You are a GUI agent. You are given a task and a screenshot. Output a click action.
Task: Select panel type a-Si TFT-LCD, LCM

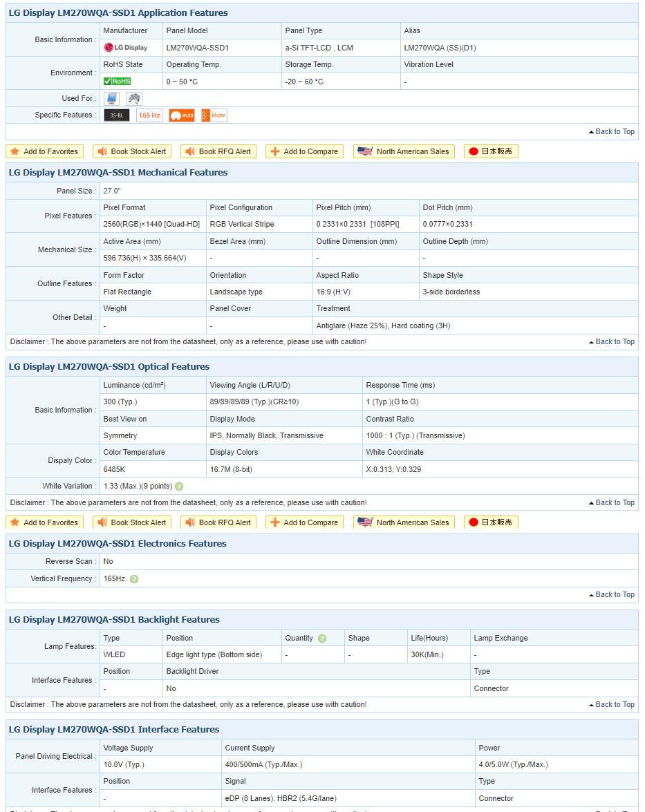tap(319, 48)
